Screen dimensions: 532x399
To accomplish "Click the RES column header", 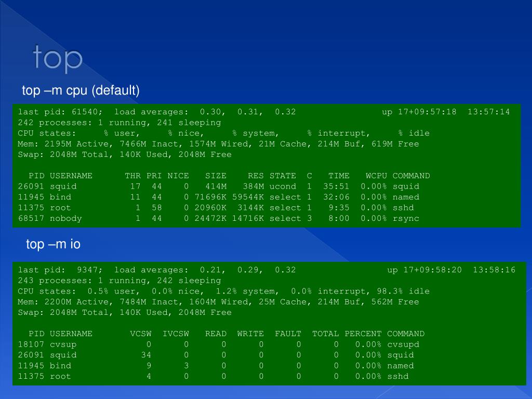I will pyautogui.click(x=256, y=176).
